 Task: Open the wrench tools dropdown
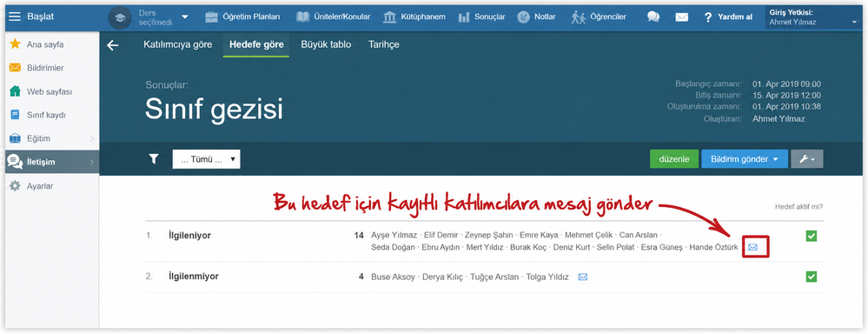807,159
